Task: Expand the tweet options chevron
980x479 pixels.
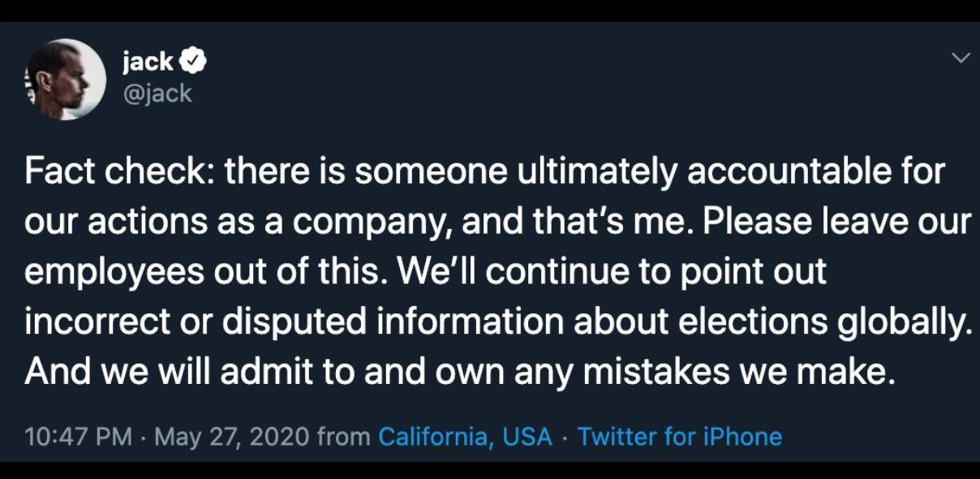Action: pyautogui.click(x=961, y=58)
